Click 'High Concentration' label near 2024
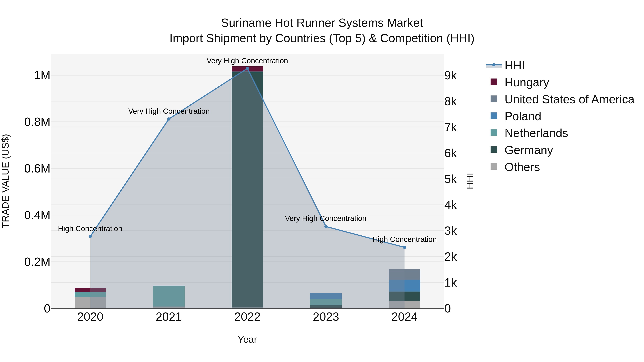This screenshot has width=644, height=362. [x=404, y=239]
